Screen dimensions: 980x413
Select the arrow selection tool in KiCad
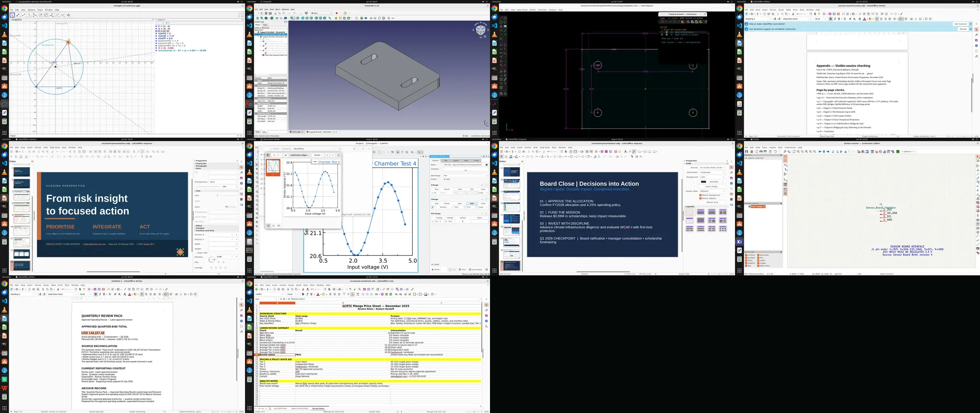(x=978, y=157)
